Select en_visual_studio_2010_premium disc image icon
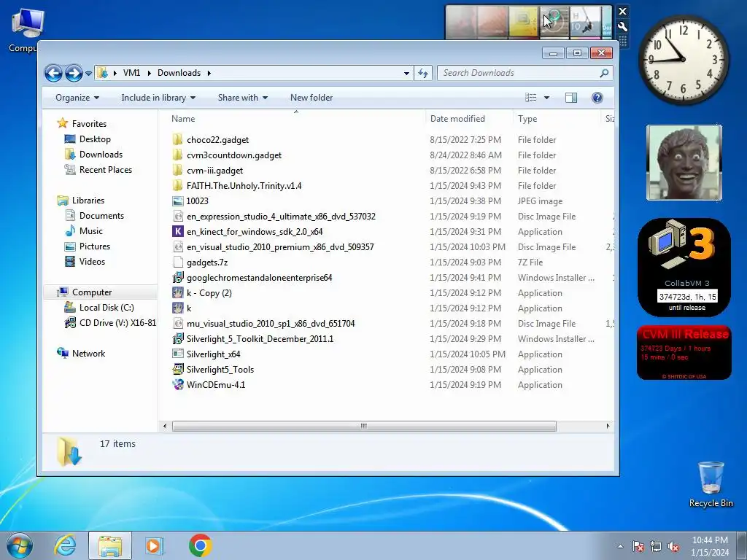This screenshot has width=747, height=560. pyautogui.click(x=178, y=246)
